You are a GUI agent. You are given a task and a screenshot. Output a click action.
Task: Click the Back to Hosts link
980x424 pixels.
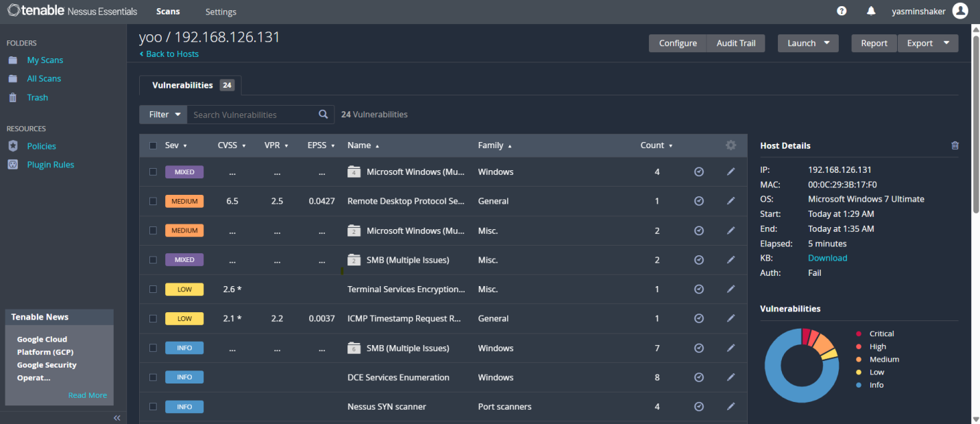point(172,54)
